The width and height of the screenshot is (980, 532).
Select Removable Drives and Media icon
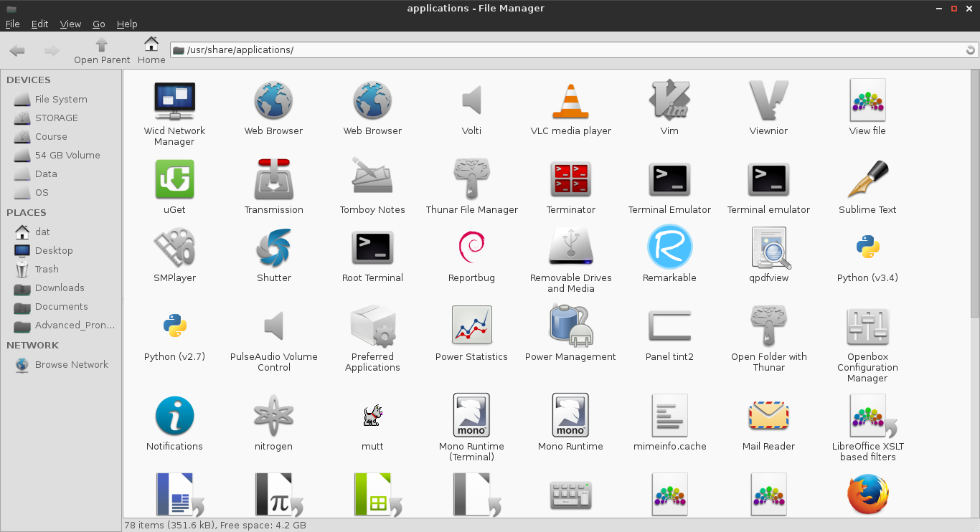pos(570,247)
